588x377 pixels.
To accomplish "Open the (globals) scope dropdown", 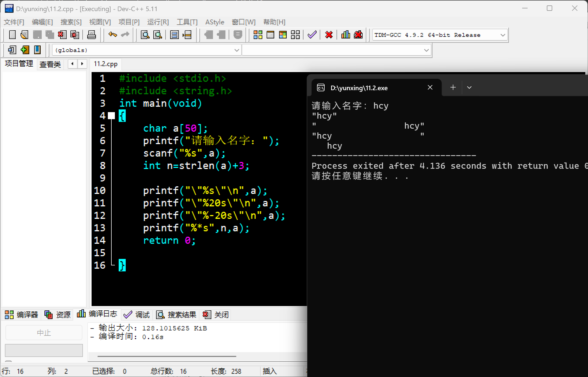I will [236, 50].
